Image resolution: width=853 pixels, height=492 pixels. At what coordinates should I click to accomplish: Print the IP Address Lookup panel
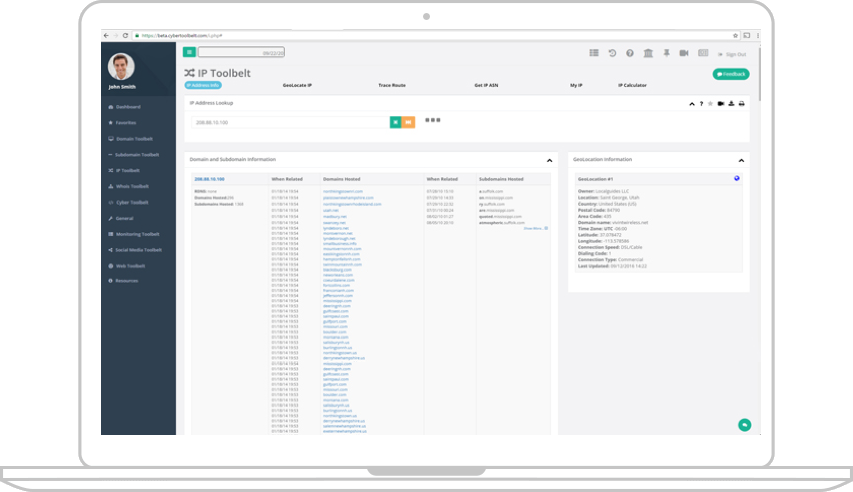741,103
